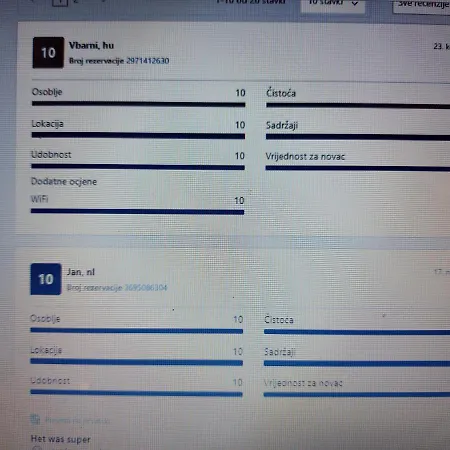Select page 1 in the pagination

[60, 2]
